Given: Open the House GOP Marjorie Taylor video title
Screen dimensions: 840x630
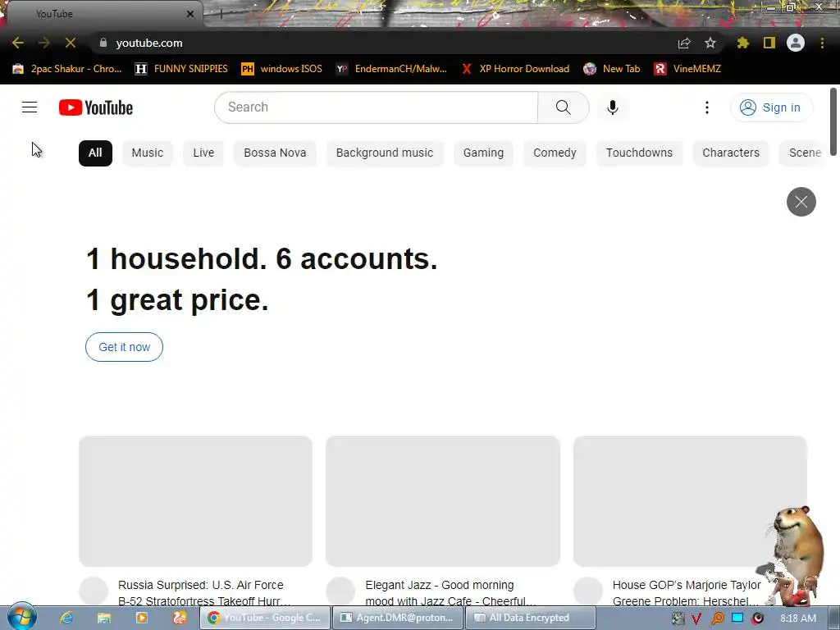Looking at the screenshot, I should [687, 592].
